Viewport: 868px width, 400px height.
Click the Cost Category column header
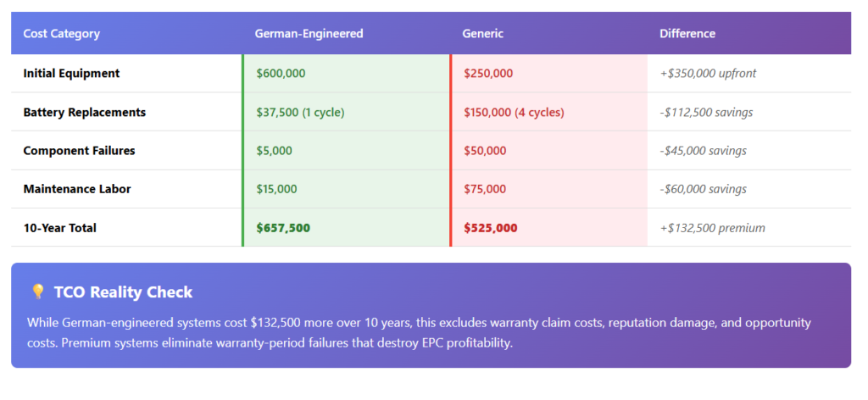[61, 34]
